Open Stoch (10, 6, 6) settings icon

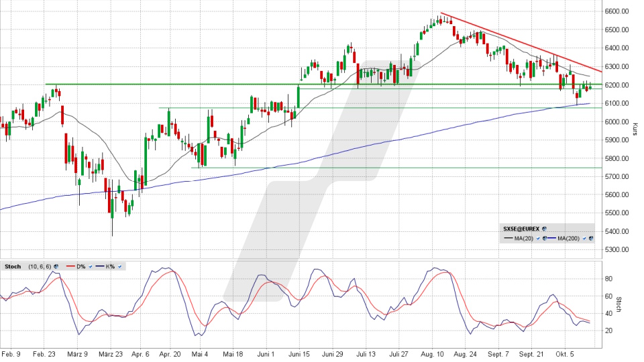(x=56, y=266)
